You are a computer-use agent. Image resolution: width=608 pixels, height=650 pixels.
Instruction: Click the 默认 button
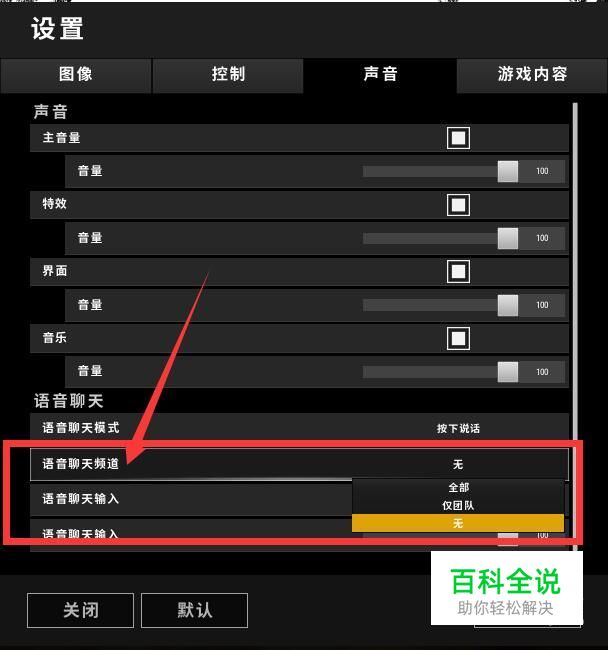pyautogui.click(x=194, y=610)
